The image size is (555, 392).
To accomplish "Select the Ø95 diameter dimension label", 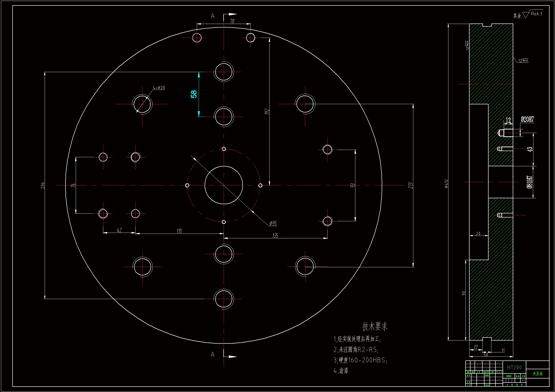I will pos(273,223).
